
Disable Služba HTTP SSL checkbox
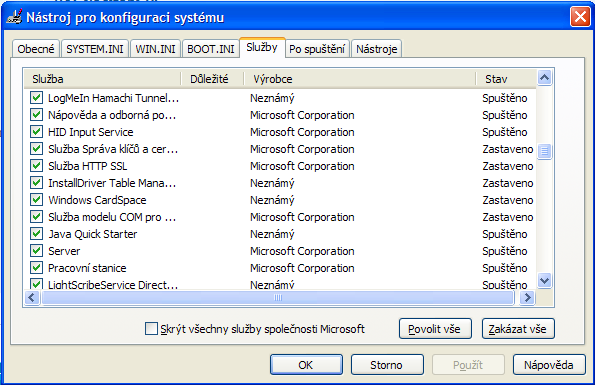coord(36,166)
